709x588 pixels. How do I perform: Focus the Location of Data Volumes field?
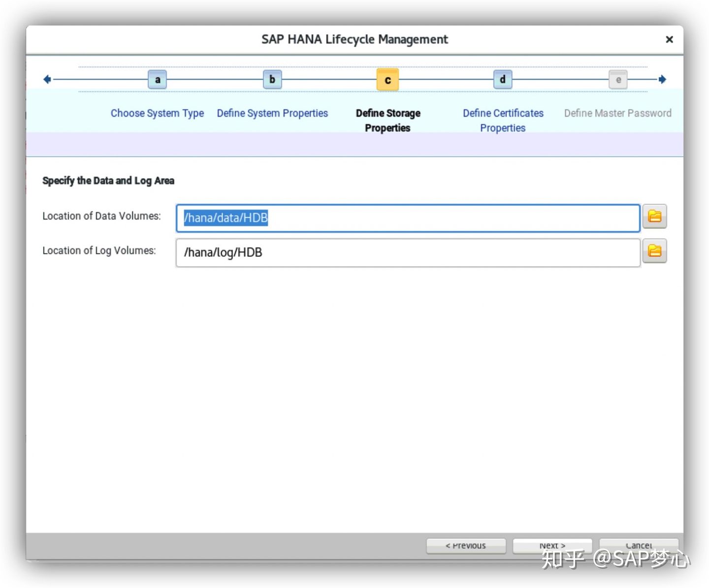[x=408, y=218]
